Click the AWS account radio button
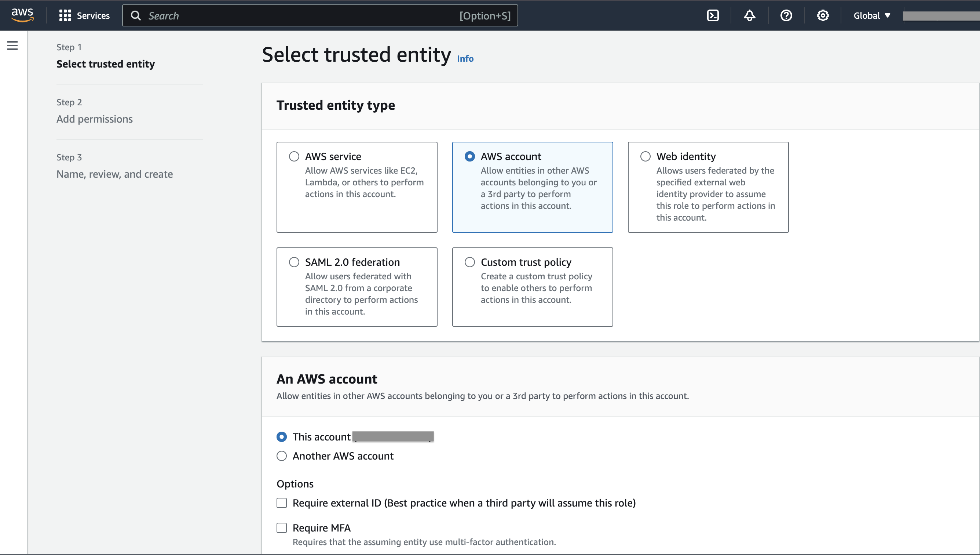 [x=469, y=156]
